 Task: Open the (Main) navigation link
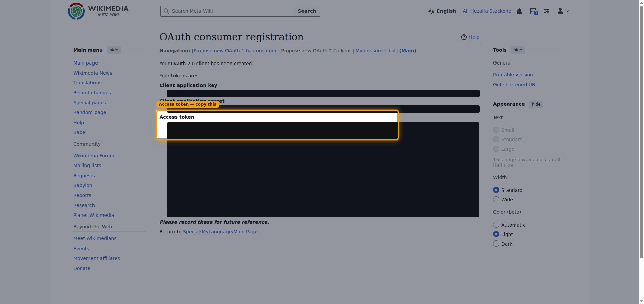(408, 51)
